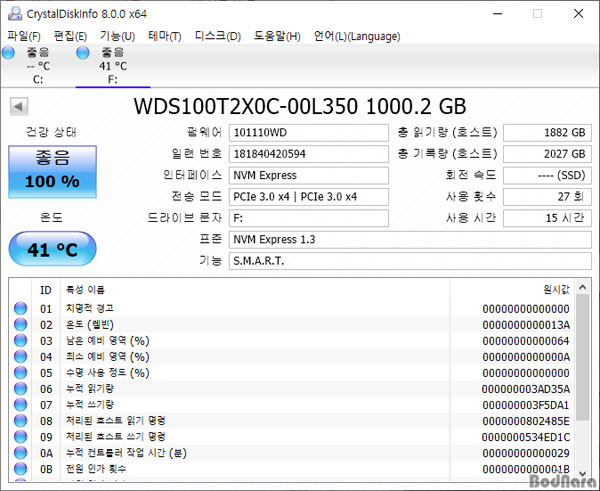This screenshot has height=491, width=600.
Task: Click the scroll up arrow of attribute list
Action: coord(583,287)
